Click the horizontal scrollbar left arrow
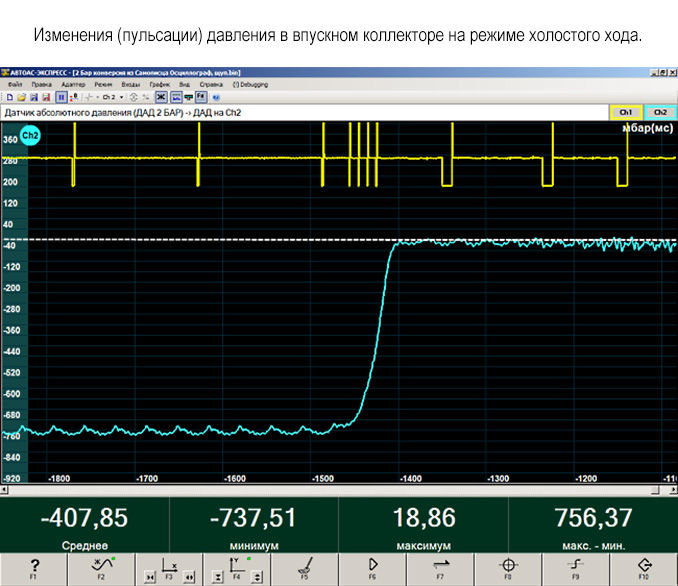Viewport: 678px width, 586px height. 4,490
